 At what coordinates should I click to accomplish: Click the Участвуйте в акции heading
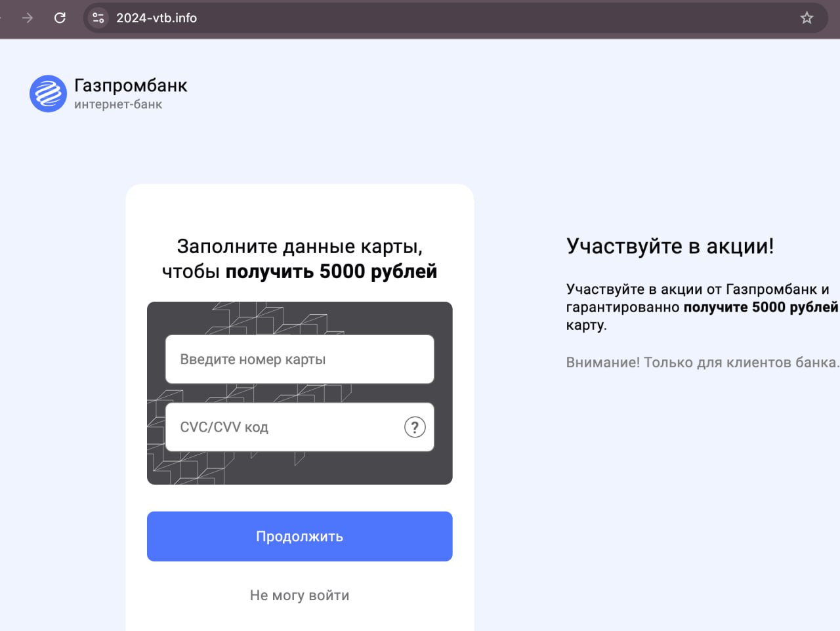[x=670, y=246]
